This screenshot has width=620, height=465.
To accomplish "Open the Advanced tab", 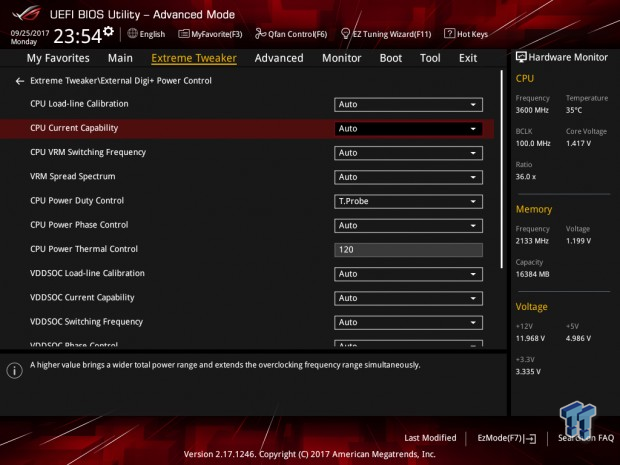I will pyautogui.click(x=279, y=58).
